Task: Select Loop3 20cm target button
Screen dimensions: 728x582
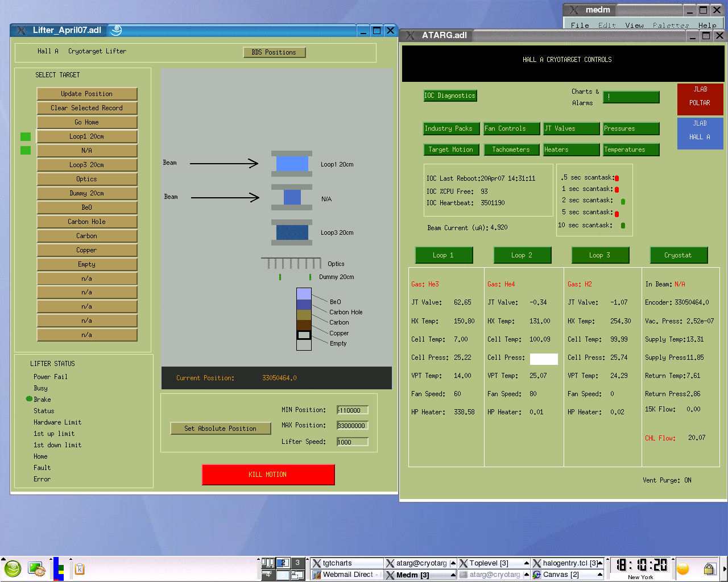Action: click(87, 165)
